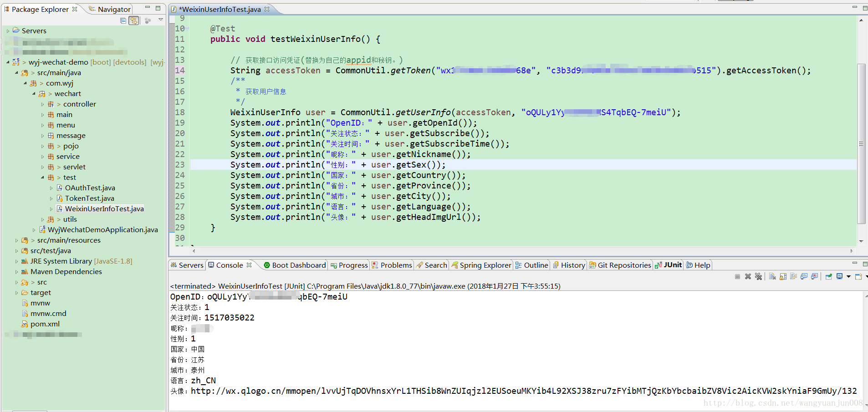Open Display Selected Console dropdown arrow
Viewport: 868px width, 412px height.
point(848,276)
